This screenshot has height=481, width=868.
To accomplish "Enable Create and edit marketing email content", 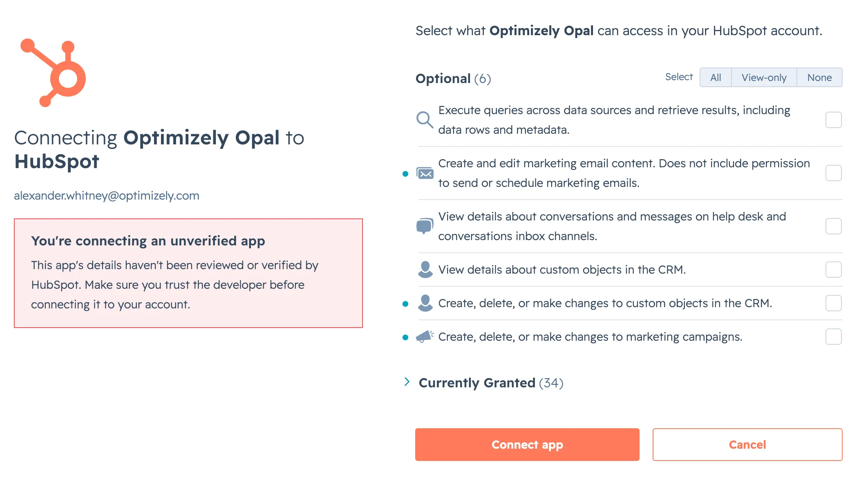I will (833, 173).
